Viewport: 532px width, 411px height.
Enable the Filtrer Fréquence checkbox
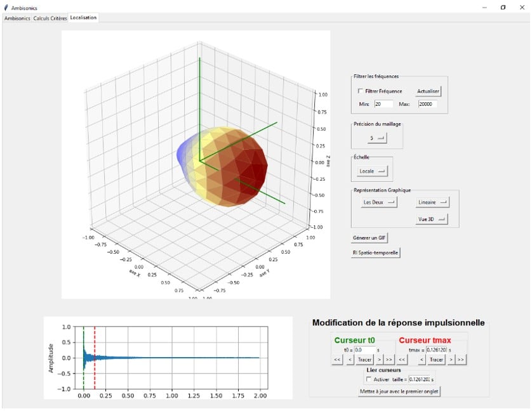(361, 91)
